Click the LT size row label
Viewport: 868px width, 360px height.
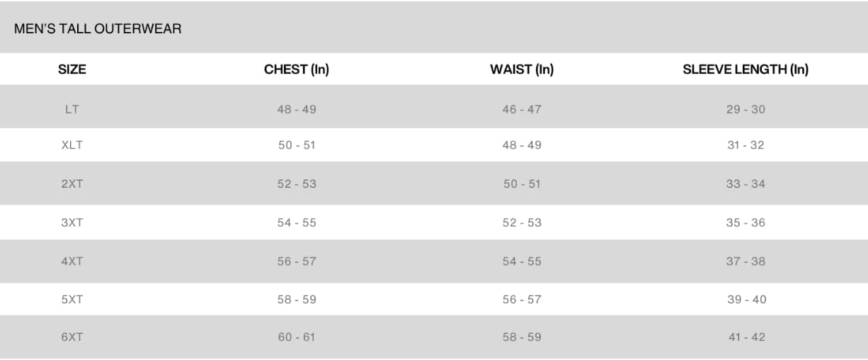(72, 109)
